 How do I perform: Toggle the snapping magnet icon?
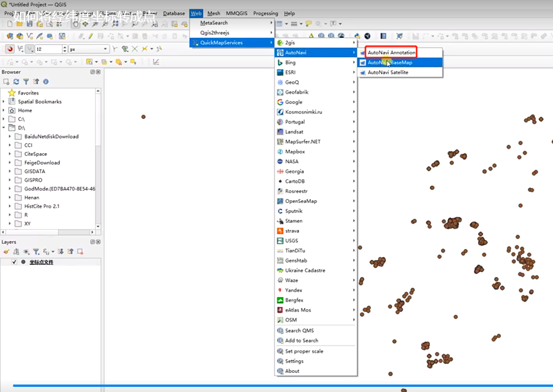10,49
